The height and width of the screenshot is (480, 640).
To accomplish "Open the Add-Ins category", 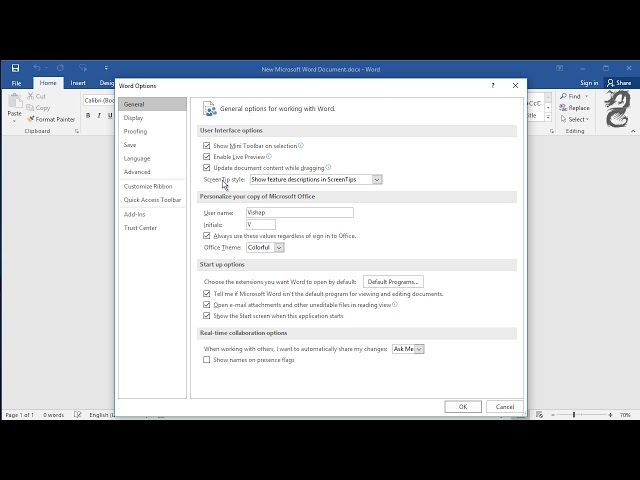I will tap(152, 214).
